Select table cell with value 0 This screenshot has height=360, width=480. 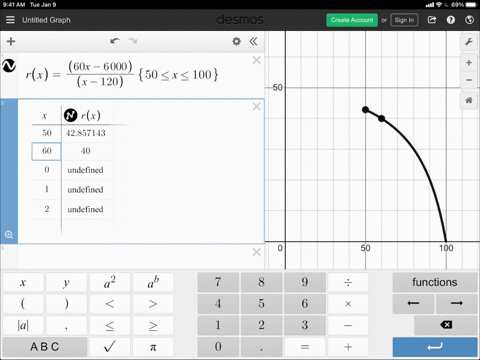[x=47, y=170]
